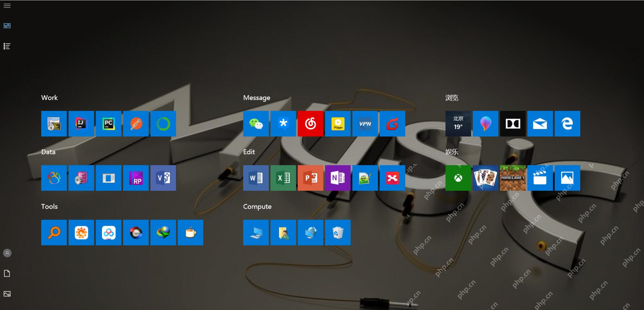Launch PowerPoint tile
Screen dimensions: 644x310
(x=311, y=178)
